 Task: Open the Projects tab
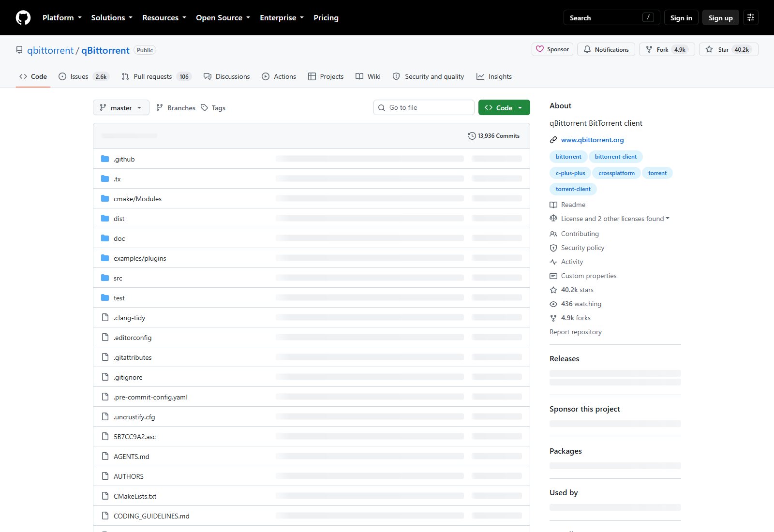click(x=326, y=76)
